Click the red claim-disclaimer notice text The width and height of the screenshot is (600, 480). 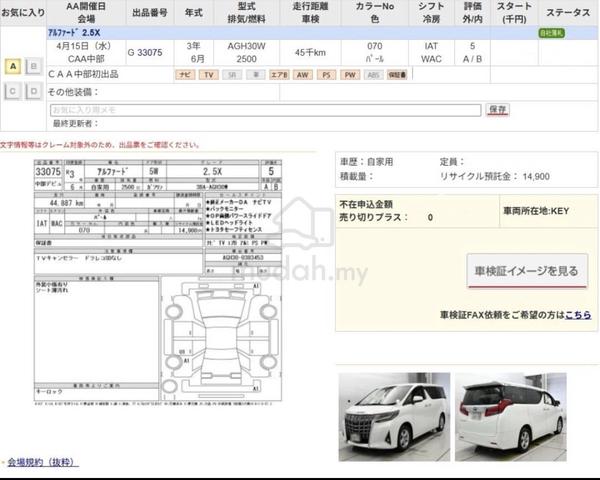coord(99,145)
